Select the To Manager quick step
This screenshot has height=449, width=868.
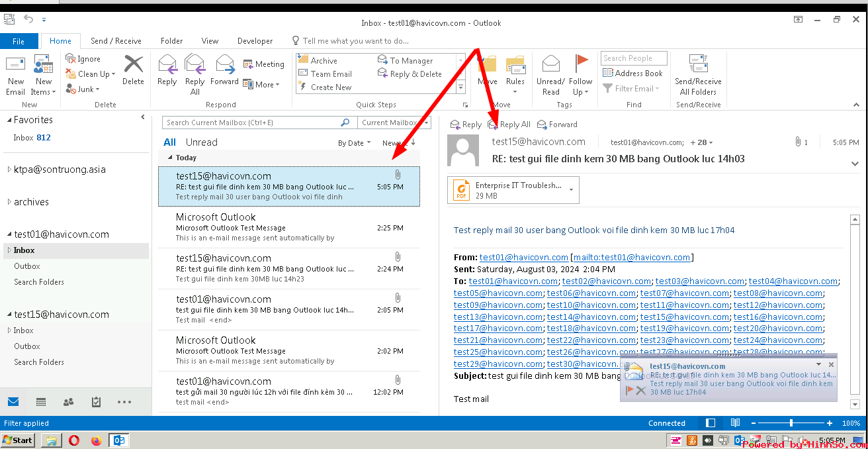tap(405, 60)
